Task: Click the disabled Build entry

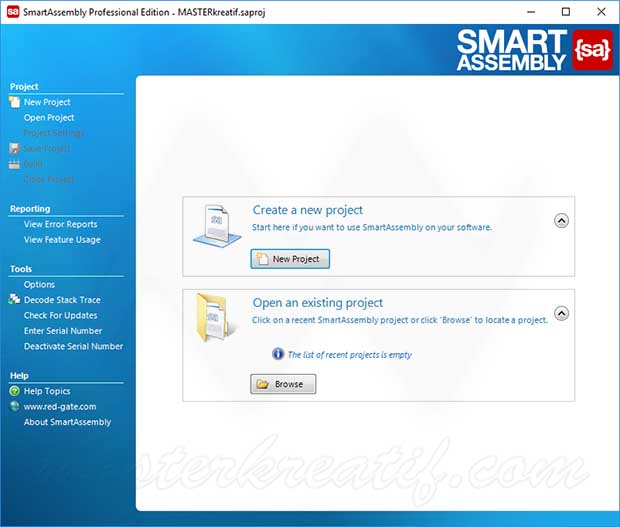Action: 33,164
